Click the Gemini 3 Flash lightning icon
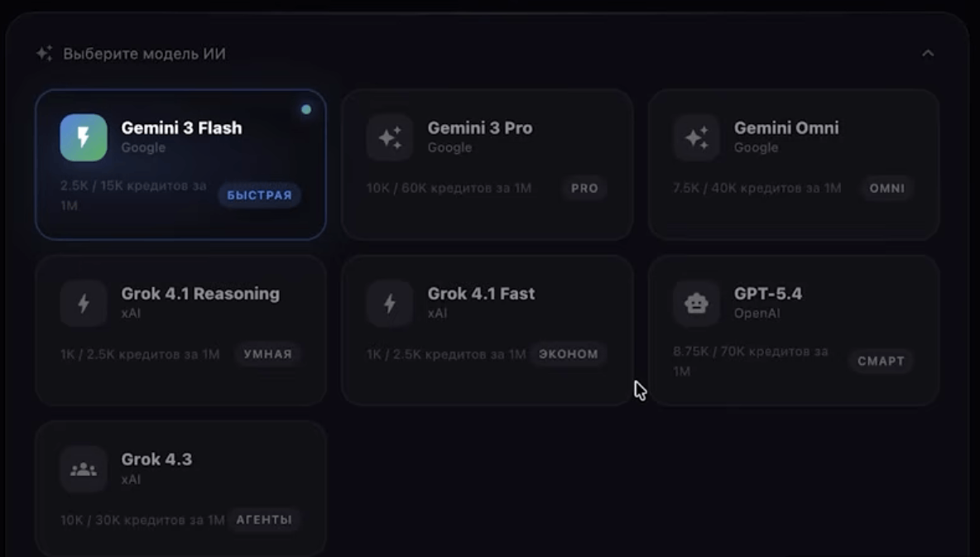Viewport: 980px width, 557px height. (83, 137)
